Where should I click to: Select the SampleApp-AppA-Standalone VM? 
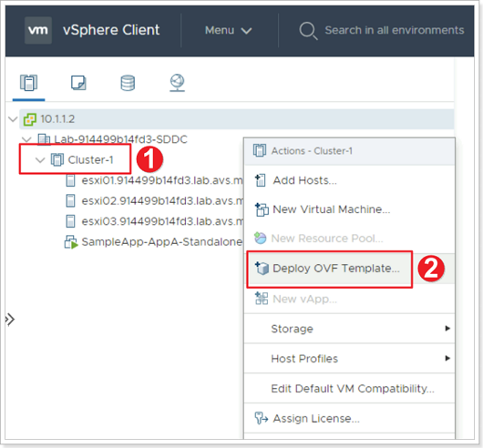point(162,242)
